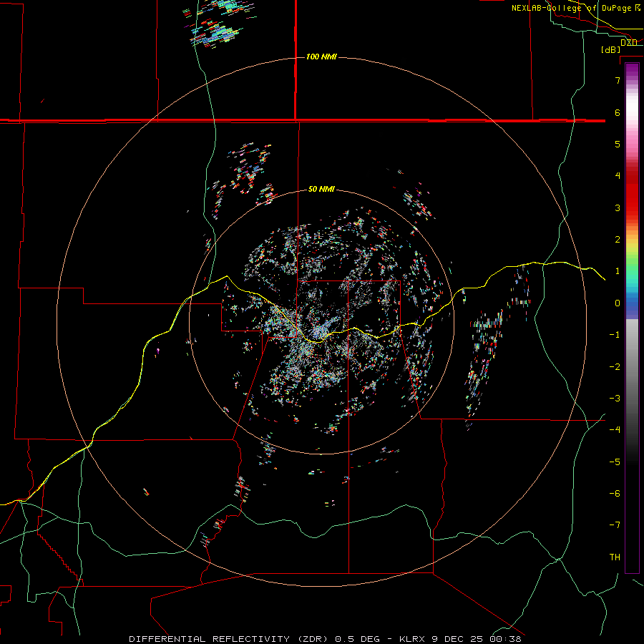Click the 3 tick label on color scale
This screenshot has width=644, height=644.
coord(618,208)
